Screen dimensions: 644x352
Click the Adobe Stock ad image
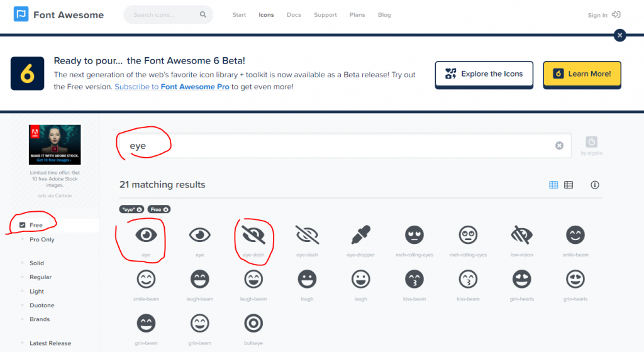(x=55, y=145)
